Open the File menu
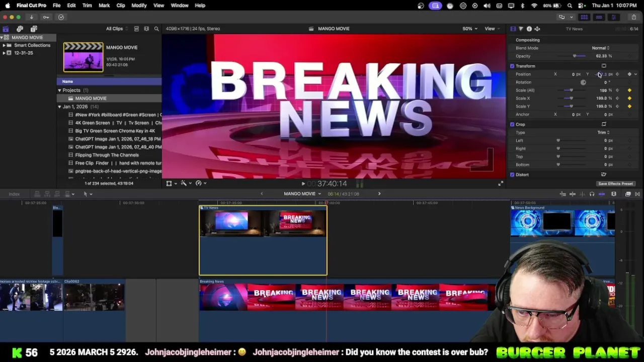Screen dimensions: 644x362 point(56,6)
